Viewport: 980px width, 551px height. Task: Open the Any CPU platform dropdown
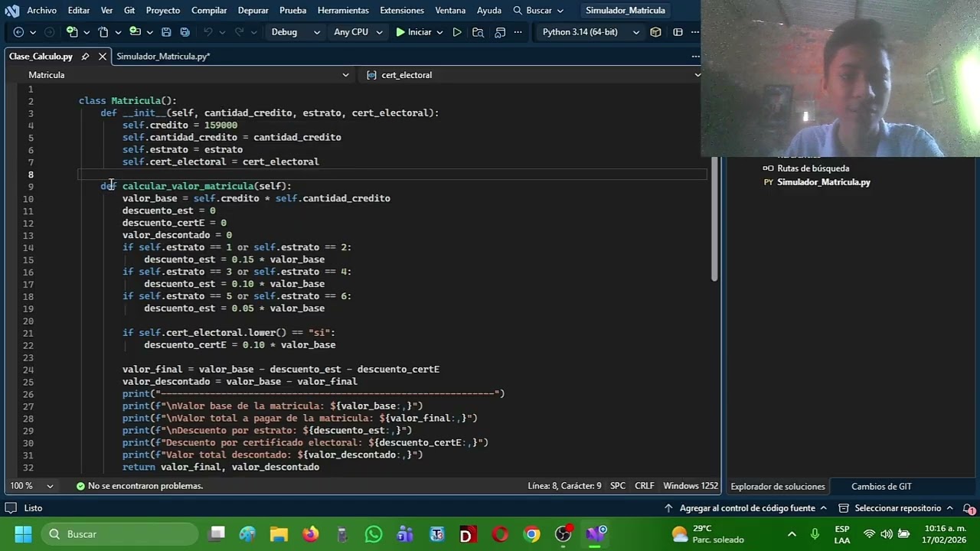click(x=357, y=32)
